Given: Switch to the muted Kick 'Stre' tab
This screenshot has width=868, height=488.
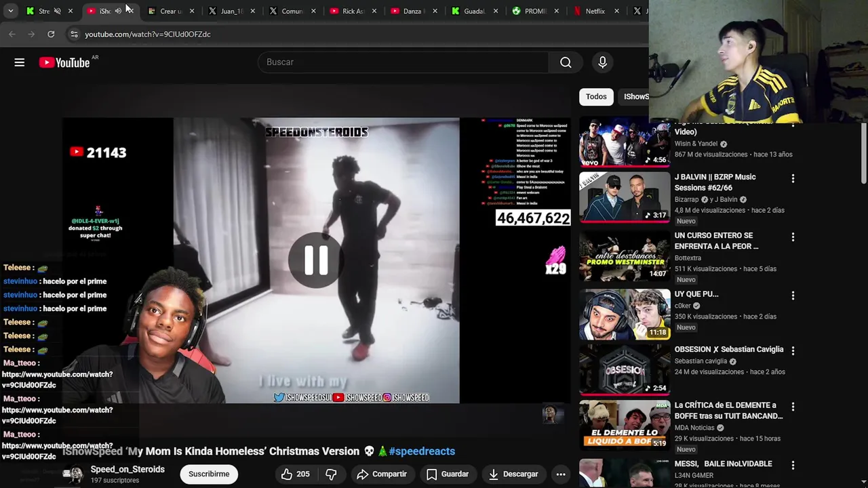Looking at the screenshot, I should [43, 11].
